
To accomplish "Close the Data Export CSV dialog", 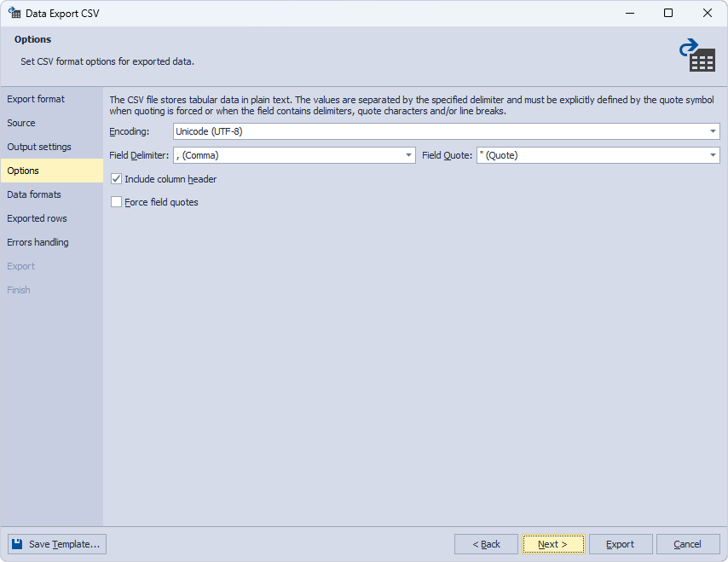I will [707, 13].
